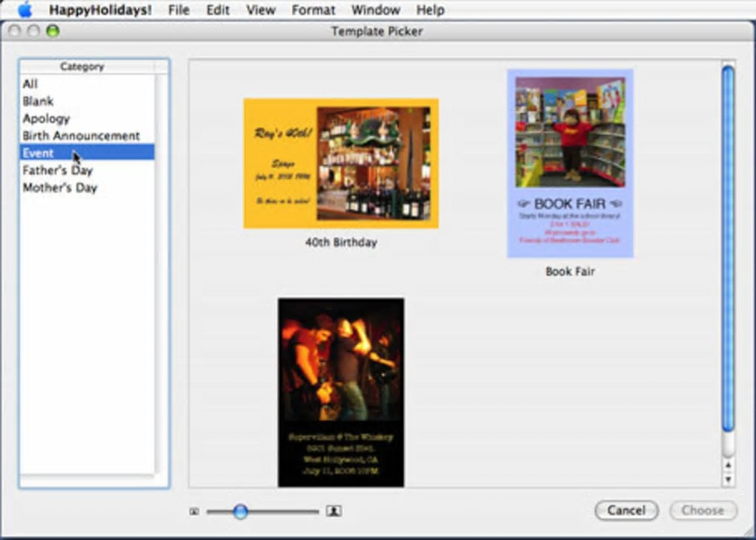The width and height of the screenshot is (756, 540).
Task: Click the Cancel button
Action: [626, 510]
